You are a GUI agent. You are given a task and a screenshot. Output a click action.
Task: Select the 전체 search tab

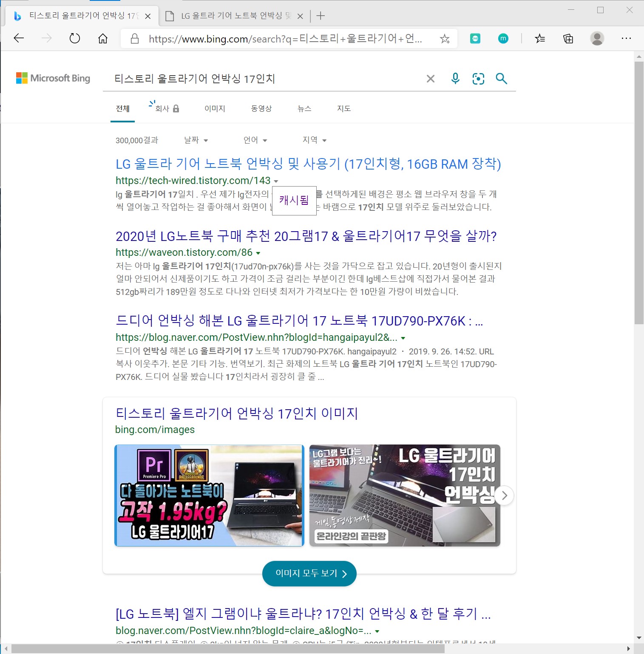pyautogui.click(x=122, y=109)
